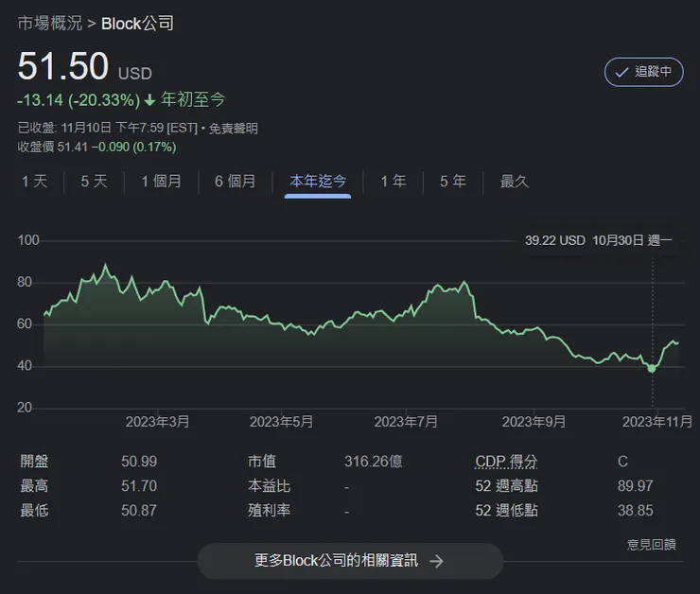Screen dimensions: 700x594
Task: Click the down arrow beside 年初至今
Action: coord(150,100)
